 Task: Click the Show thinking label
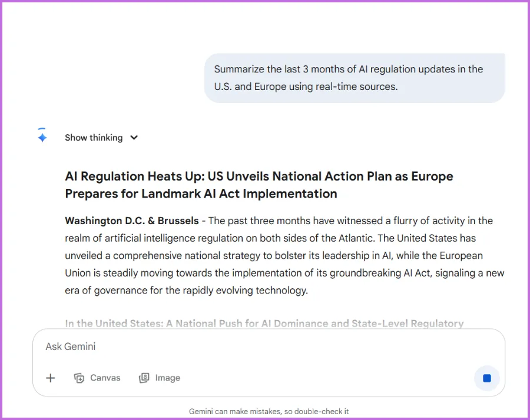pyautogui.click(x=94, y=138)
